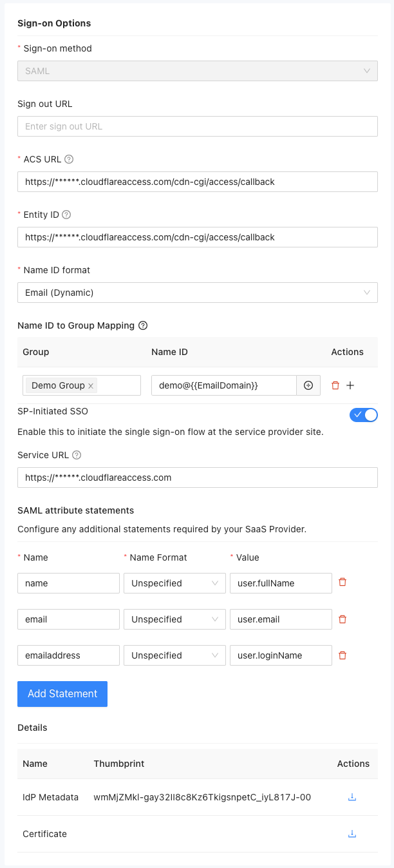Open the Name ID format dropdown
This screenshot has width=394, height=868.
tap(198, 293)
